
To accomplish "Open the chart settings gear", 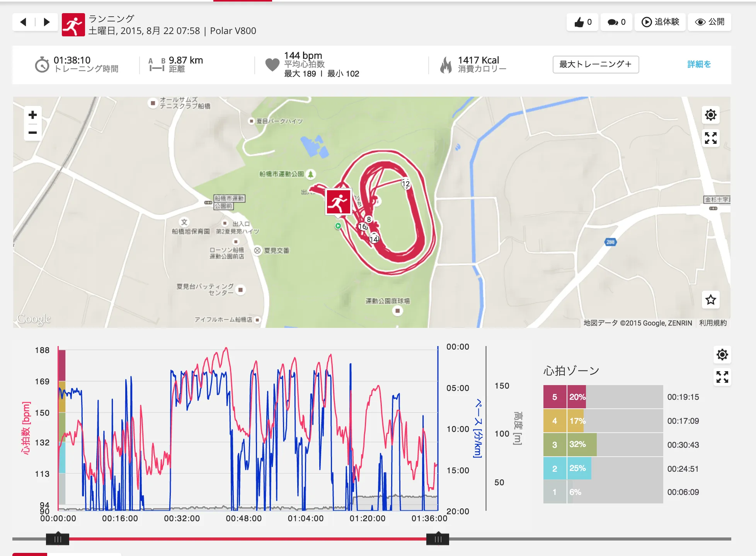I will (x=722, y=354).
